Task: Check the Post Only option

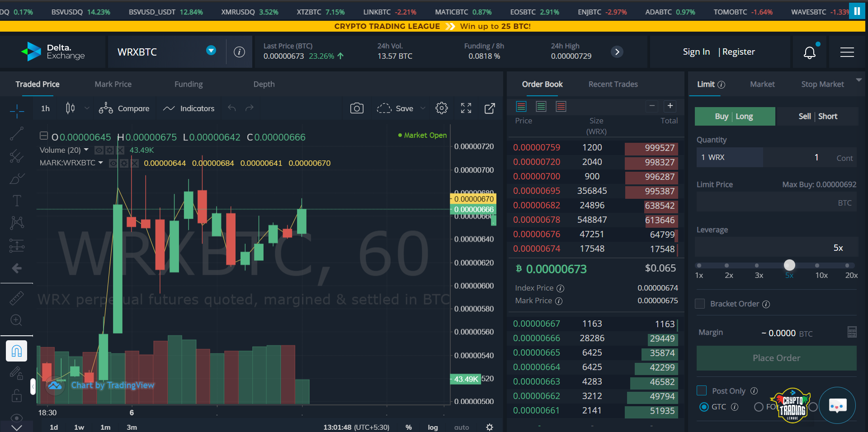Action: click(x=702, y=390)
